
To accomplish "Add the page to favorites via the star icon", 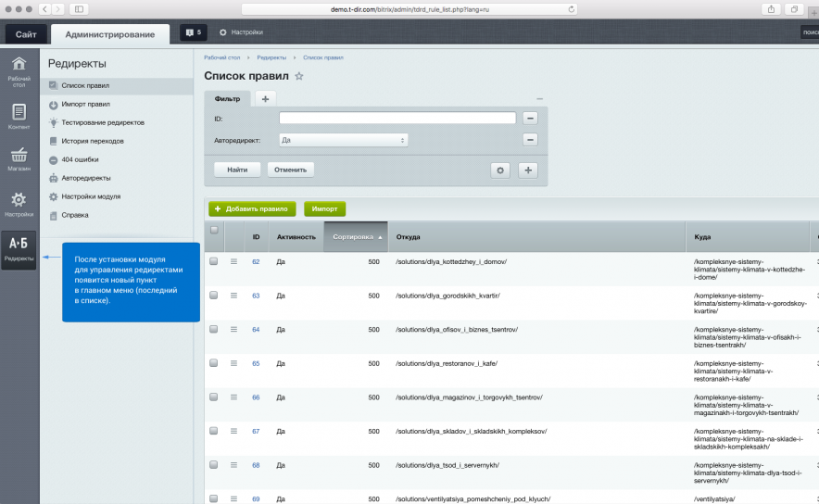I will coord(298,76).
